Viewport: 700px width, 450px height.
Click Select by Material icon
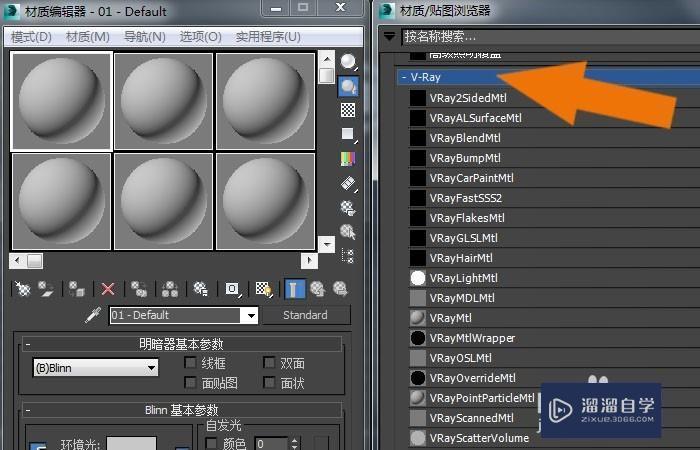click(348, 232)
